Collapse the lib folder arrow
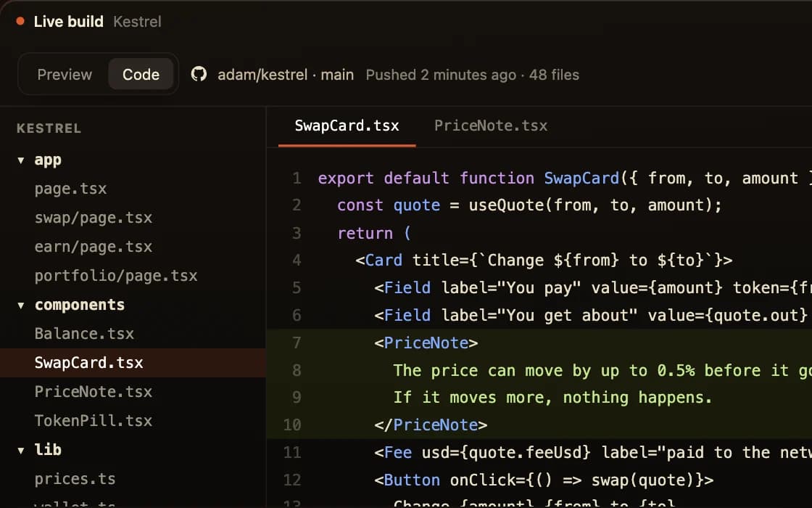Image resolution: width=812 pixels, height=508 pixels. (x=21, y=451)
